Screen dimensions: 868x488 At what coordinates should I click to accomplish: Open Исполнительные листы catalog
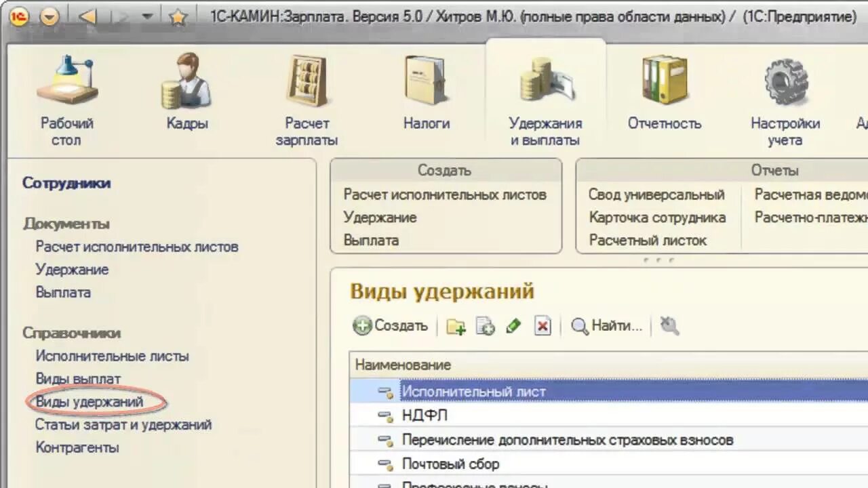tap(112, 356)
